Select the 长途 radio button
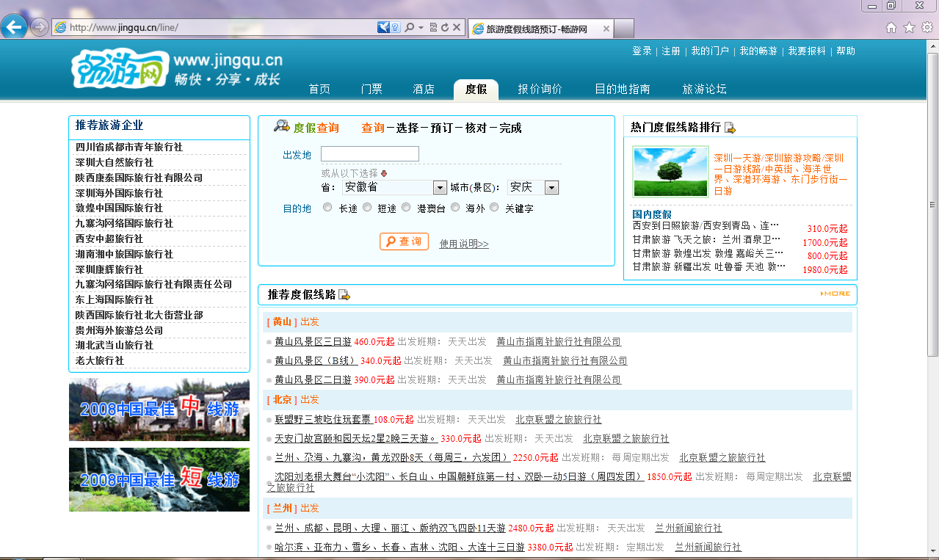The height and width of the screenshot is (560, 939). tap(327, 208)
